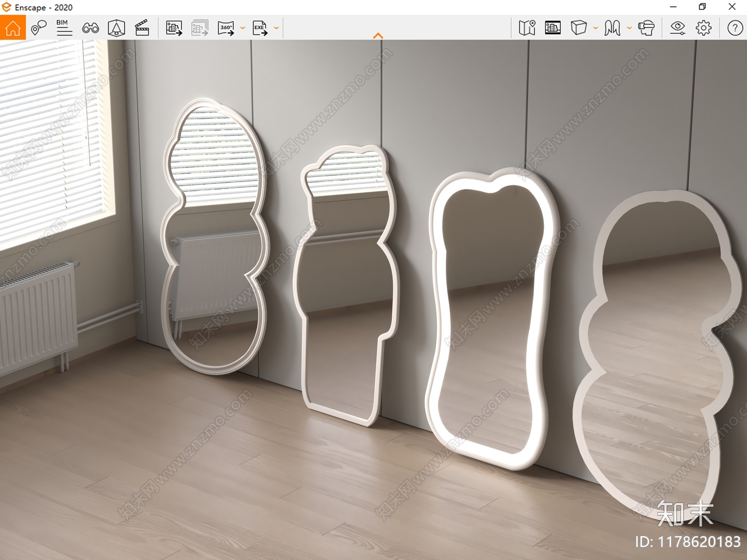Open the collaborative annotations pin icon
The height and width of the screenshot is (560, 747).
click(x=38, y=28)
